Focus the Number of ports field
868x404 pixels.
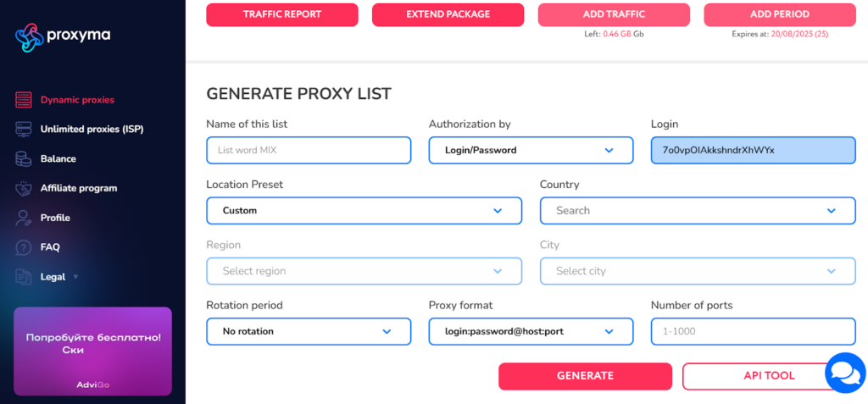(753, 331)
